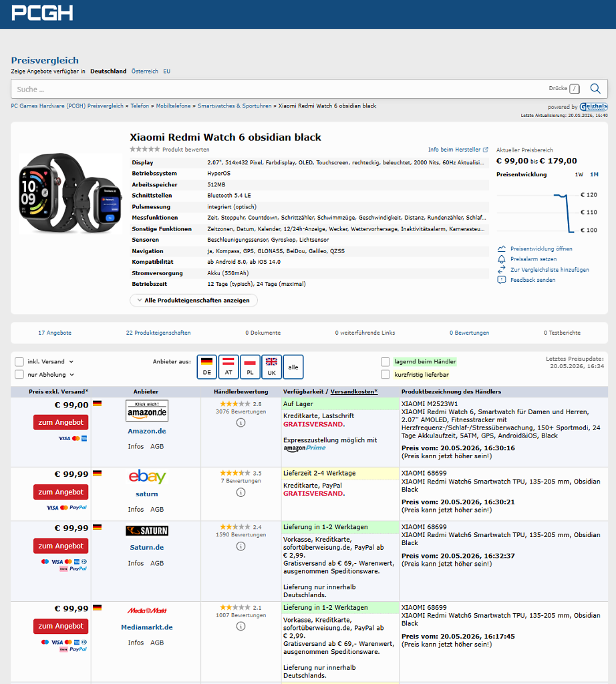The height and width of the screenshot is (684, 616).
Task: Click external link icon beside Info beim Hersteller
Action: (x=485, y=150)
